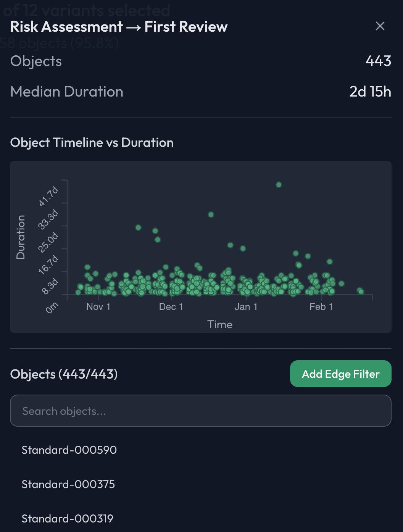The height and width of the screenshot is (532, 403).
Task: Click the Dec 1 axis label
Action: tap(171, 307)
